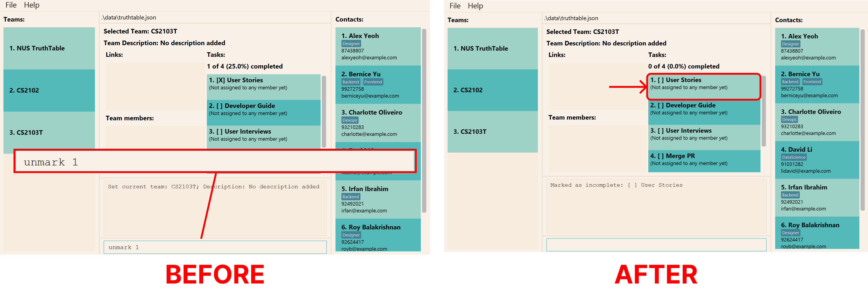This screenshot has width=868, height=294.
Task: Click Developer Guide task in AFTER window
Action: point(704,112)
